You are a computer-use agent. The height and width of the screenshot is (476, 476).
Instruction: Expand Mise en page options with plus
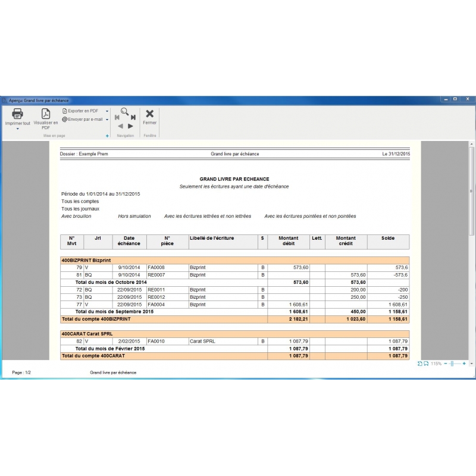tap(107, 136)
